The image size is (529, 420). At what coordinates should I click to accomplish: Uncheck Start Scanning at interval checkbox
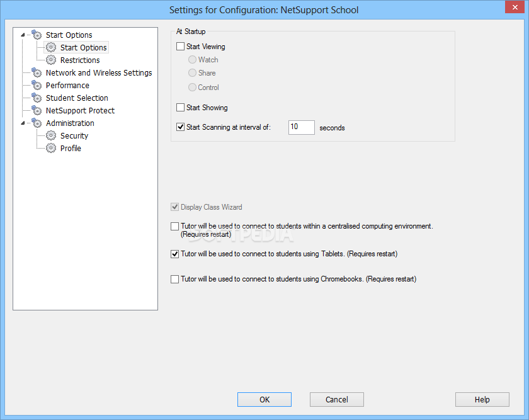click(181, 127)
